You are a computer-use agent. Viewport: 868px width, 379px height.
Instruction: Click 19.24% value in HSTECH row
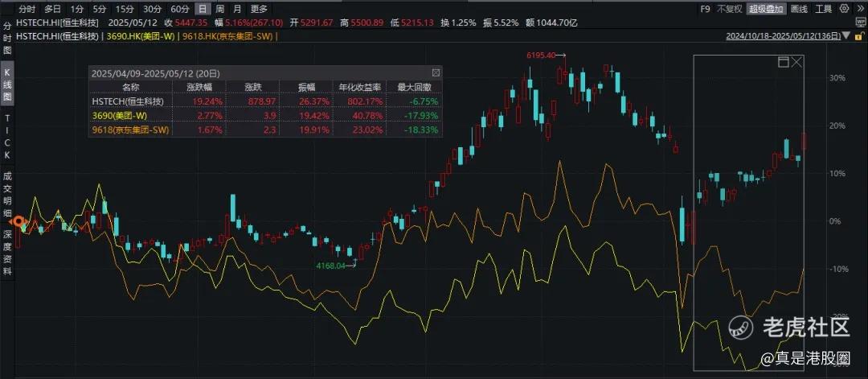209,101
